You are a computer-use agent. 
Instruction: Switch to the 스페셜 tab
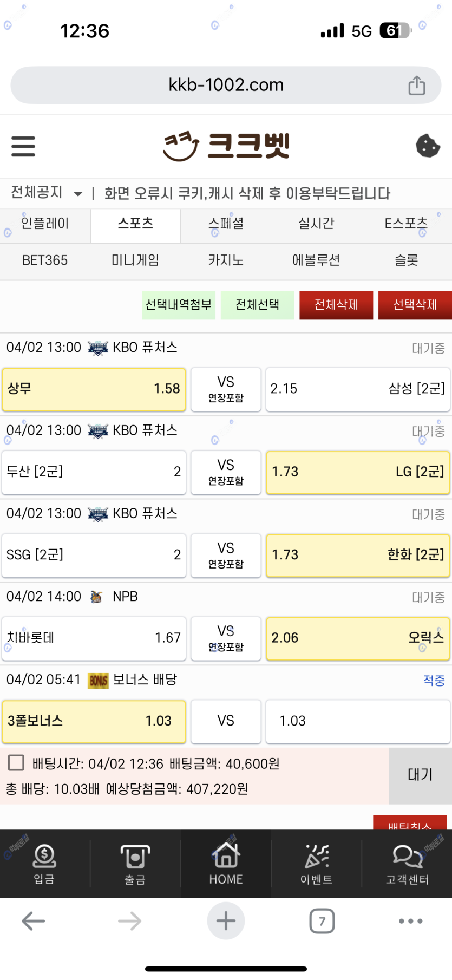[226, 224]
